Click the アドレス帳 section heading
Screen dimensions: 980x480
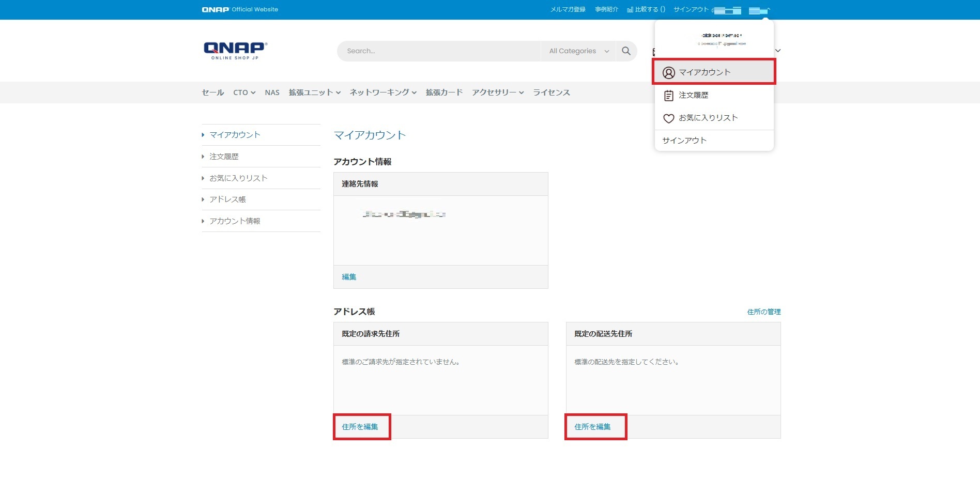pyautogui.click(x=354, y=312)
